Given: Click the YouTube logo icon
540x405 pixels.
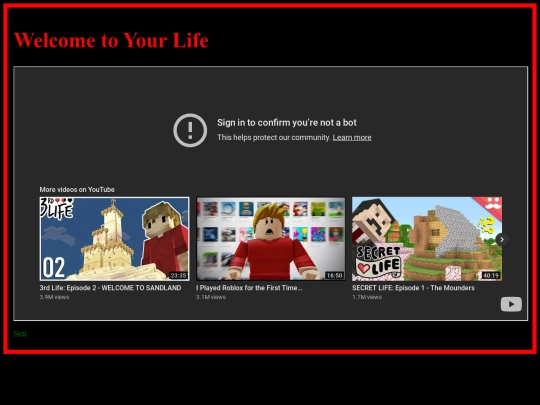Looking at the screenshot, I should tap(511, 304).
